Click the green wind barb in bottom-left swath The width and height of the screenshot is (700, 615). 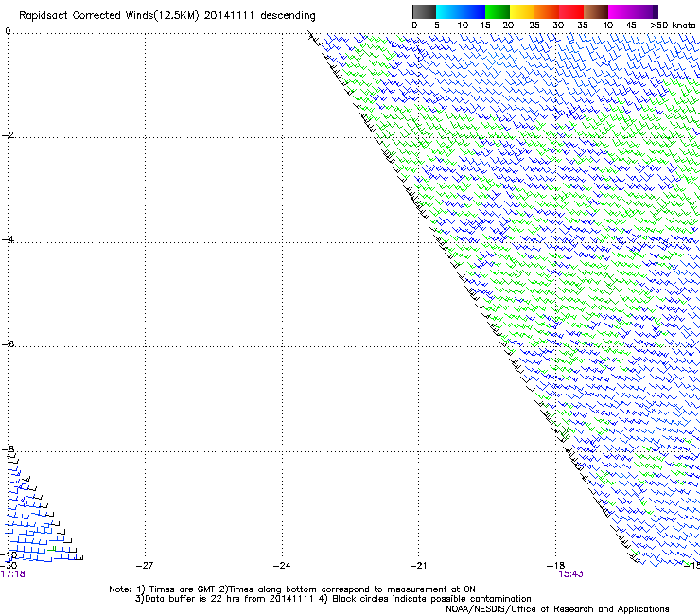click(52, 549)
